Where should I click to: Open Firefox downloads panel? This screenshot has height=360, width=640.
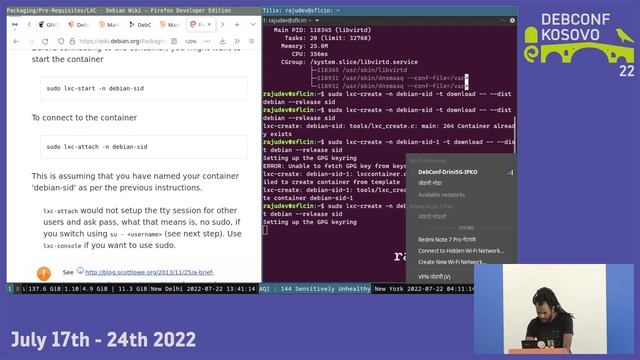point(222,41)
